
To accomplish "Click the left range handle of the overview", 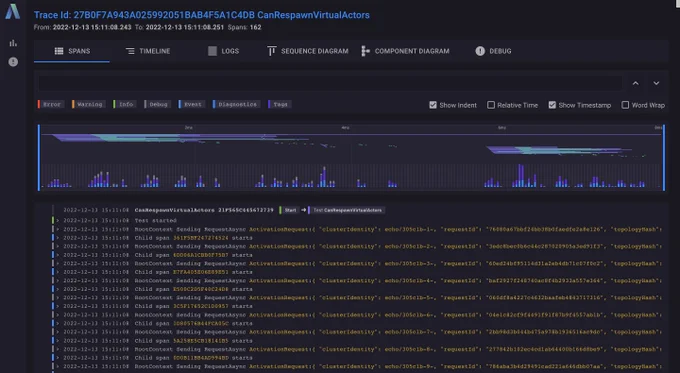I will tap(39, 157).
